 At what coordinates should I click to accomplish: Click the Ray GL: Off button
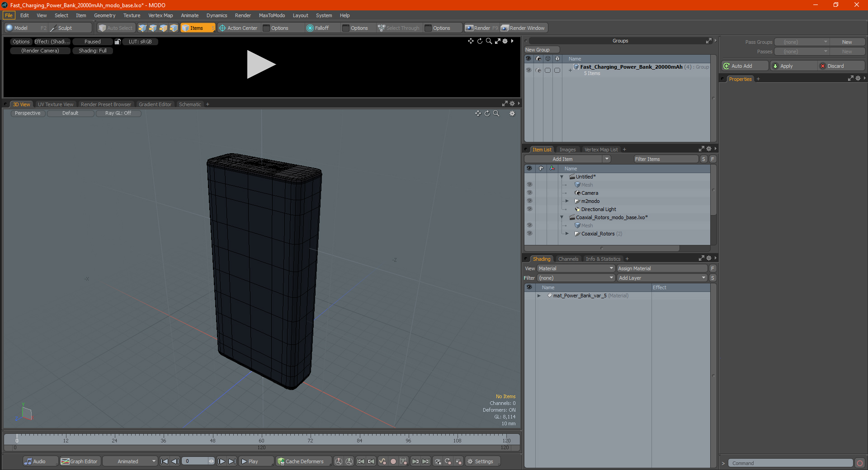[x=118, y=113]
